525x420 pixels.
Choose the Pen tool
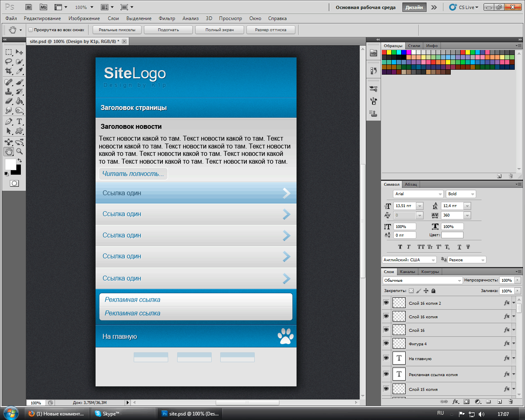click(9, 121)
